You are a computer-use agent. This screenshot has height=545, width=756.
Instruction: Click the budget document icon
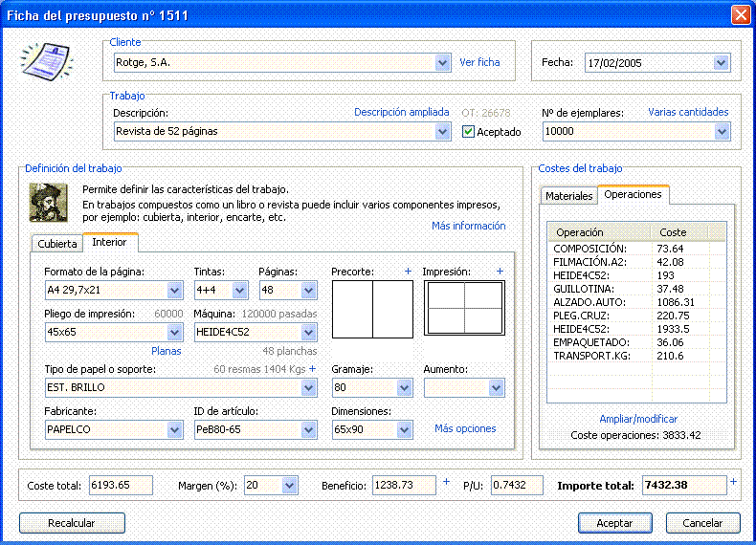click(x=47, y=62)
